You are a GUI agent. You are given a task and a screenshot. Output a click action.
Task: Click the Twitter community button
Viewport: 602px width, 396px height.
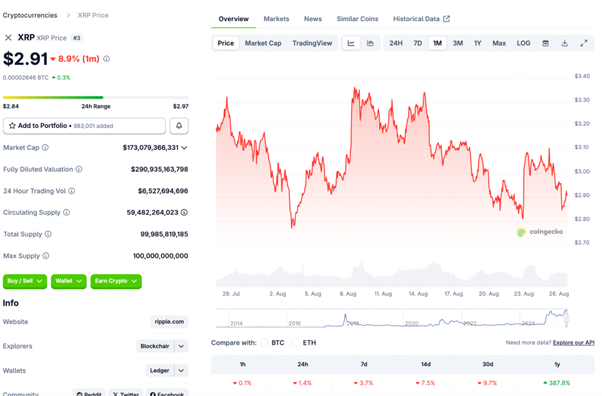point(126,393)
